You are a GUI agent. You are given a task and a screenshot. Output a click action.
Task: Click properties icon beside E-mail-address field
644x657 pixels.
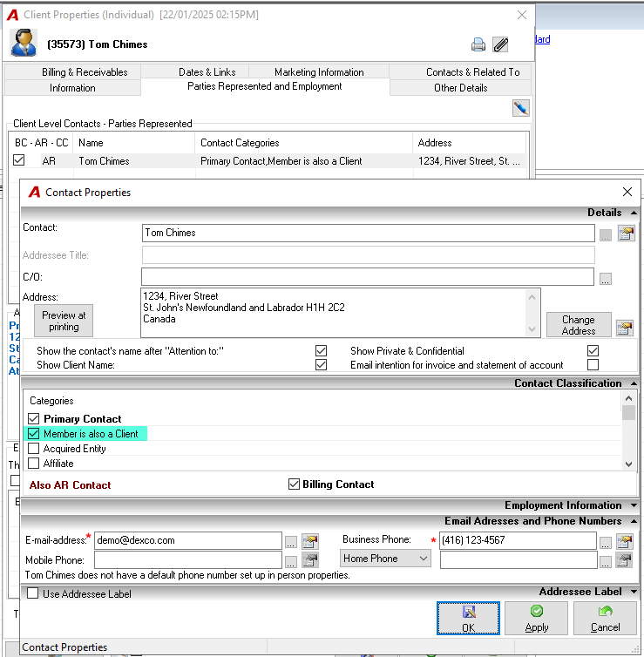310,541
